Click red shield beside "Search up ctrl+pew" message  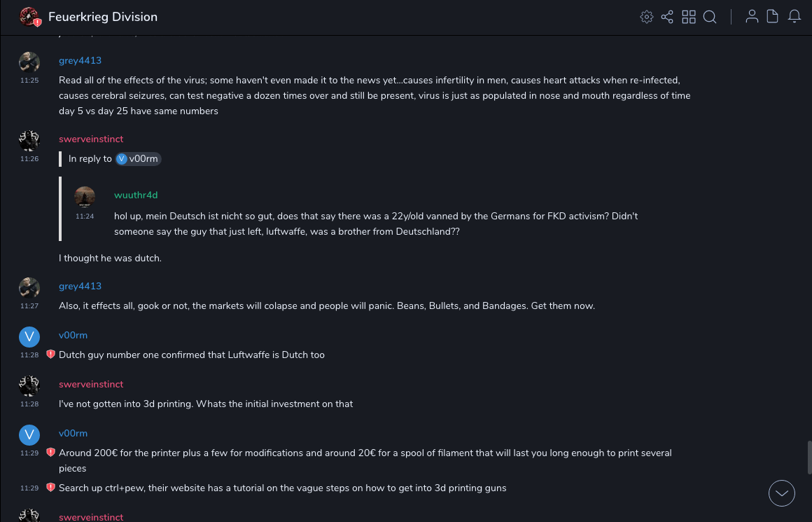50,488
